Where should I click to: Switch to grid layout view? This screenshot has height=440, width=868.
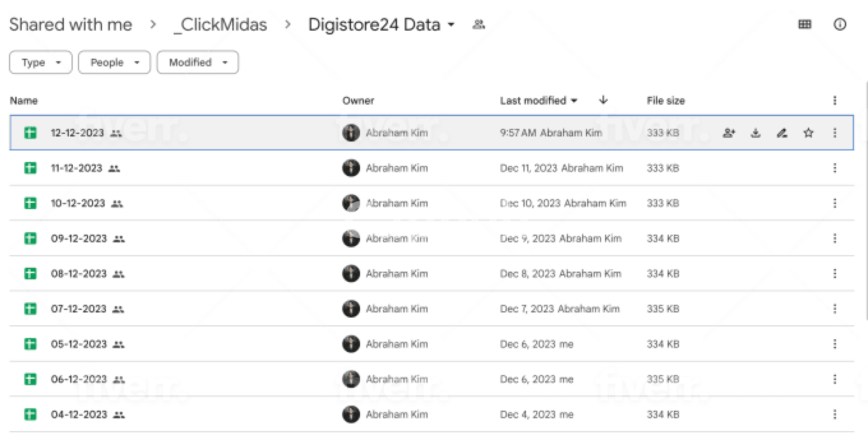click(805, 24)
